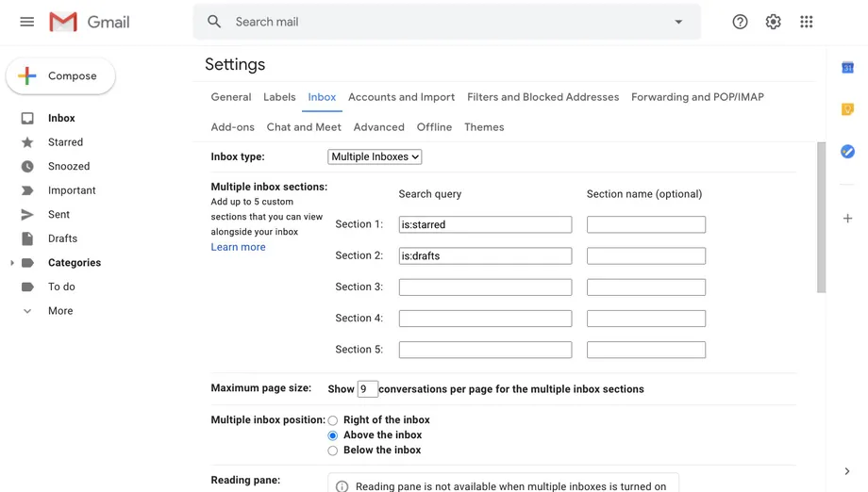
Task: Open Google Keep side panel icon
Action: (x=847, y=109)
